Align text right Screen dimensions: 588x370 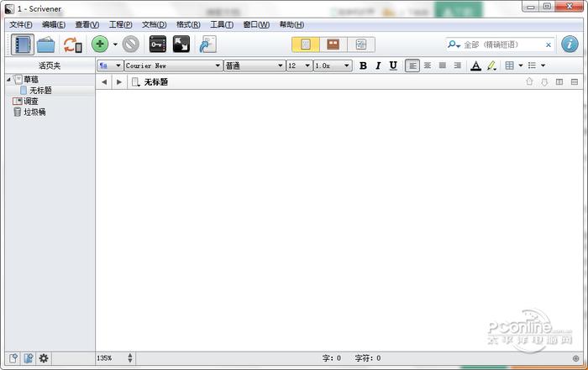point(458,65)
